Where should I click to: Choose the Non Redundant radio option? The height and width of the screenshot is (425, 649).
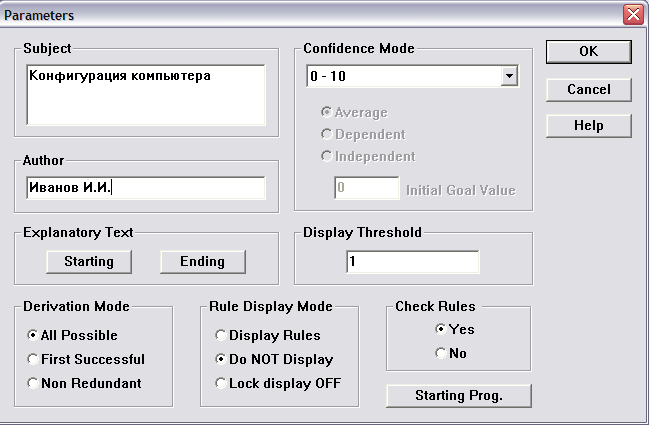click(x=84, y=383)
